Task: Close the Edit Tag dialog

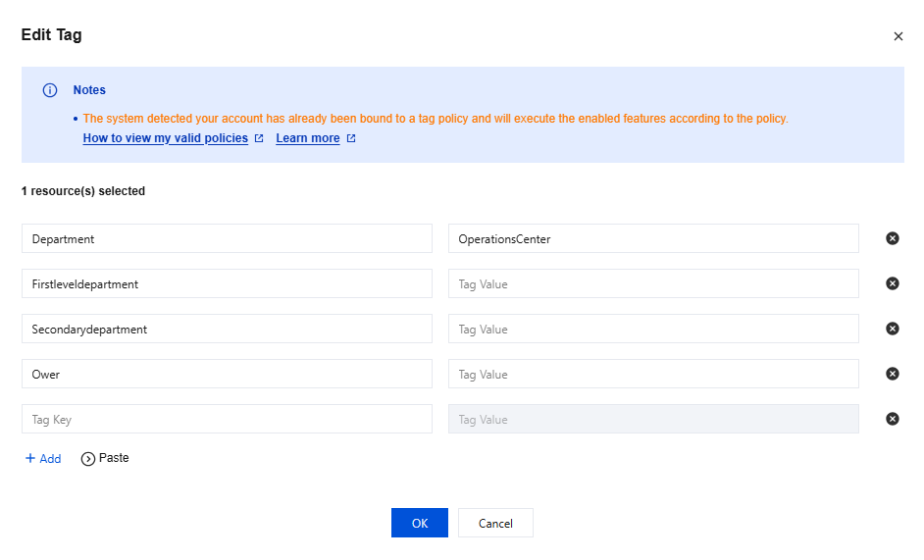Action: point(898,36)
